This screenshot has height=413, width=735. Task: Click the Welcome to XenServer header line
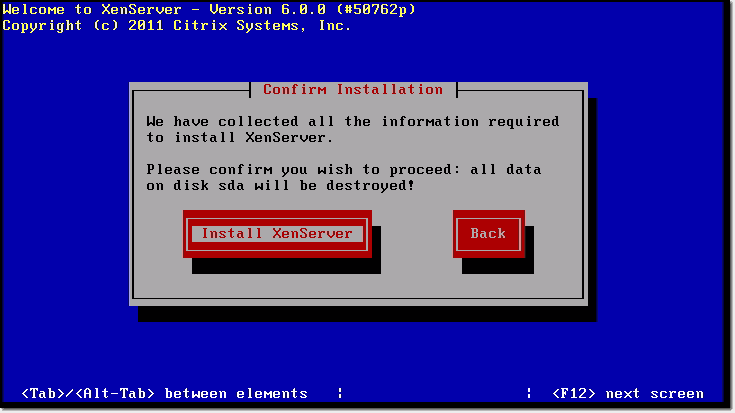pyautogui.click(x=209, y=9)
